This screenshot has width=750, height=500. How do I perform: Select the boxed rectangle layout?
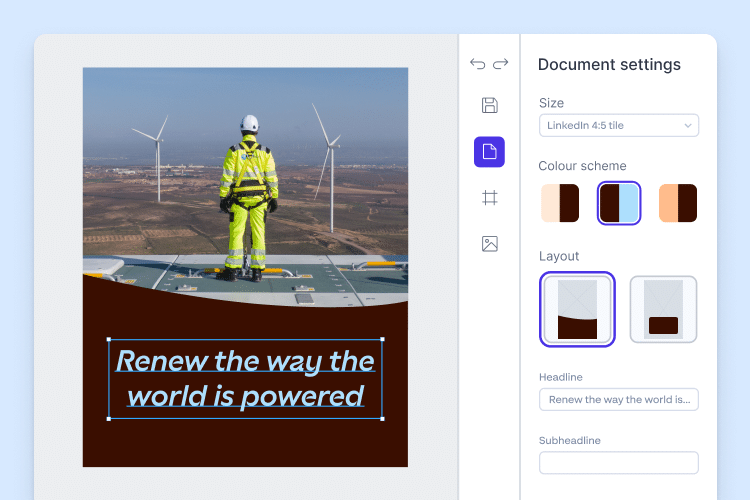point(663,309)
